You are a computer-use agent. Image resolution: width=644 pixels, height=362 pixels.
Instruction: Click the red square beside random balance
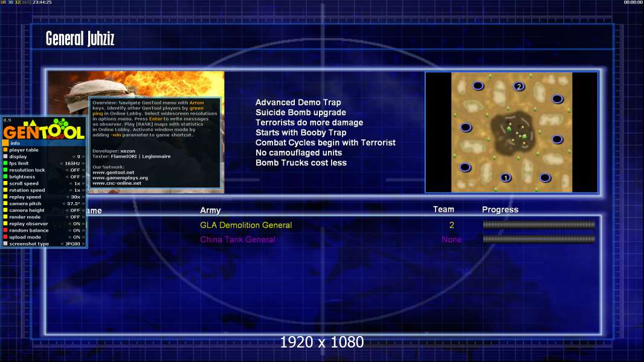coord(5,230)
